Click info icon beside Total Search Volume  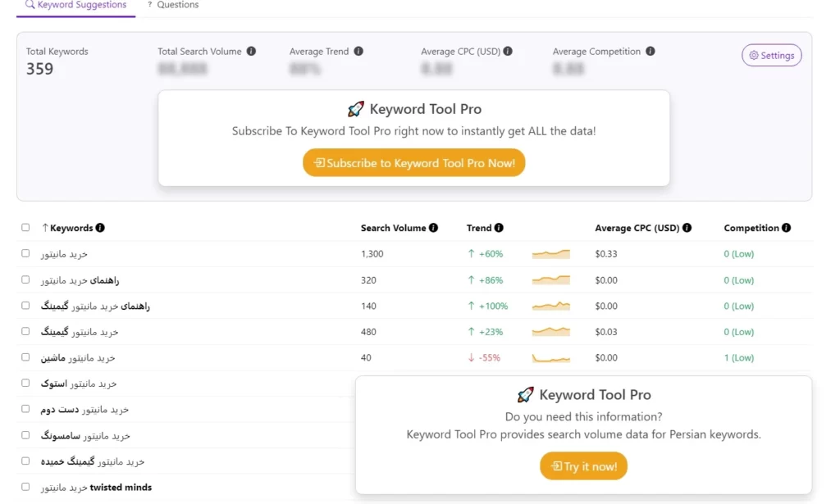[x=251, y=52]
